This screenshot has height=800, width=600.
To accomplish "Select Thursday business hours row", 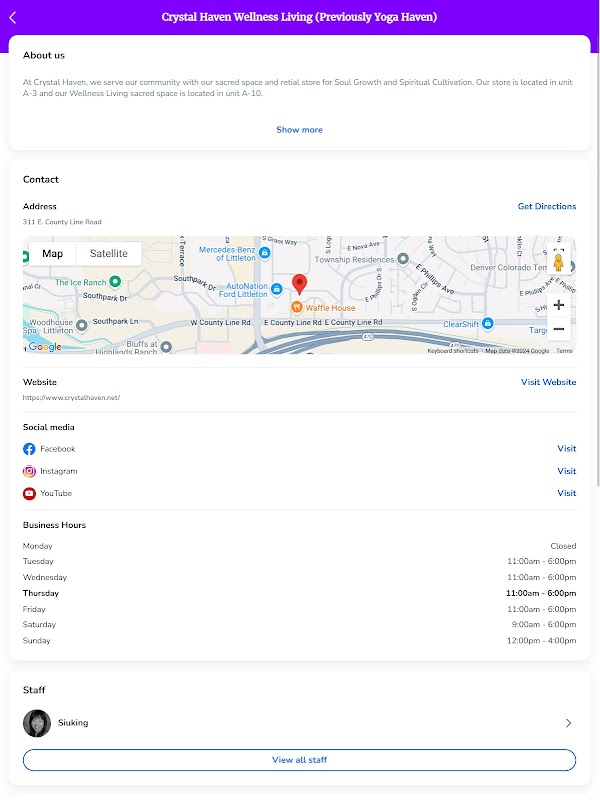I will click(x=299, y=593).
